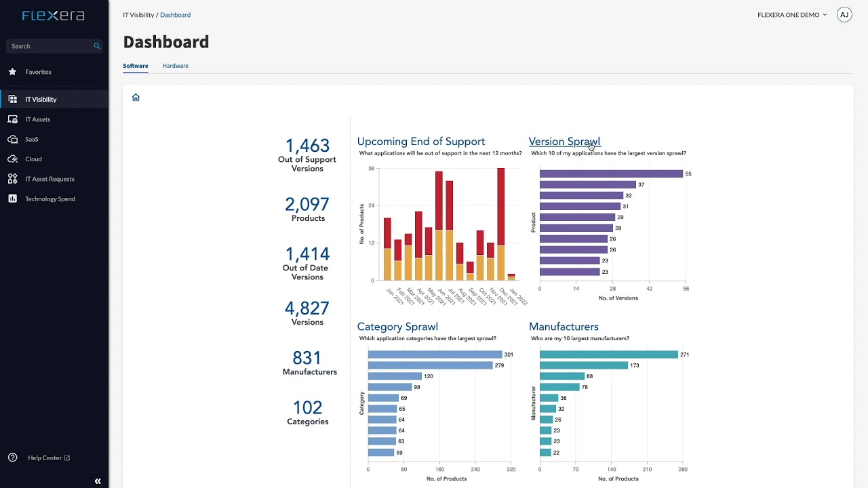868x488 pixels.
Task: Click Dashboard breadcrumb link
Action: 175,15
